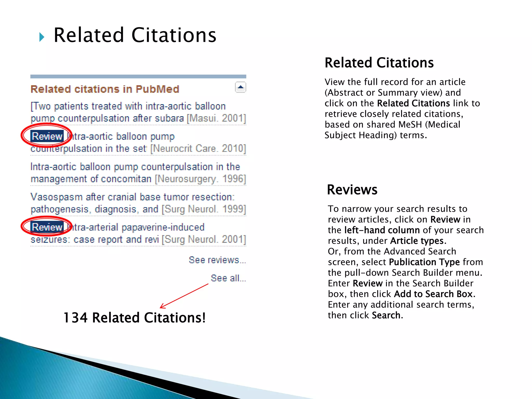Click the bold left-hand column text

click(382, 230)
